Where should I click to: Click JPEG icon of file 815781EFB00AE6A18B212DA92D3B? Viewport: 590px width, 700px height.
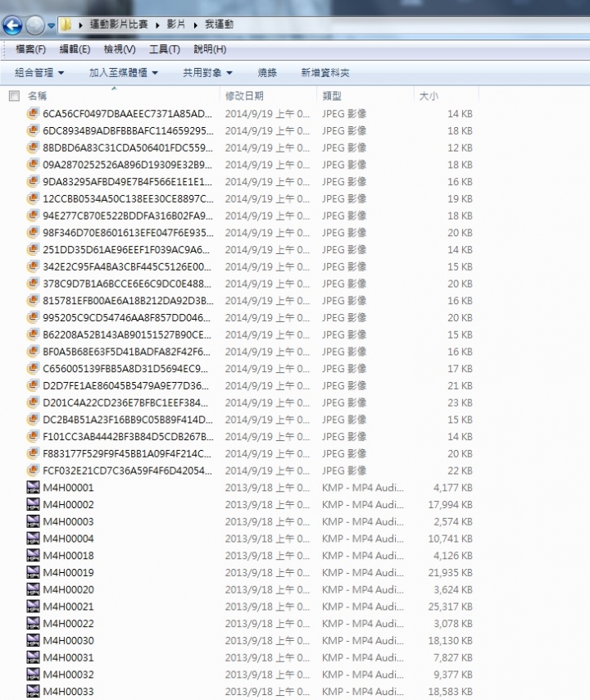[33, 300]
